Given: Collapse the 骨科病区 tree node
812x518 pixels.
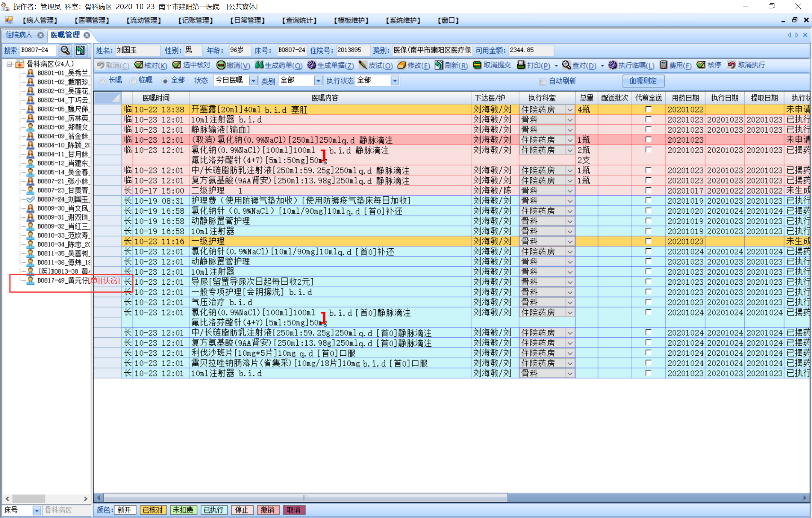Looking at the screenshot, I should [x=9, y=64].
